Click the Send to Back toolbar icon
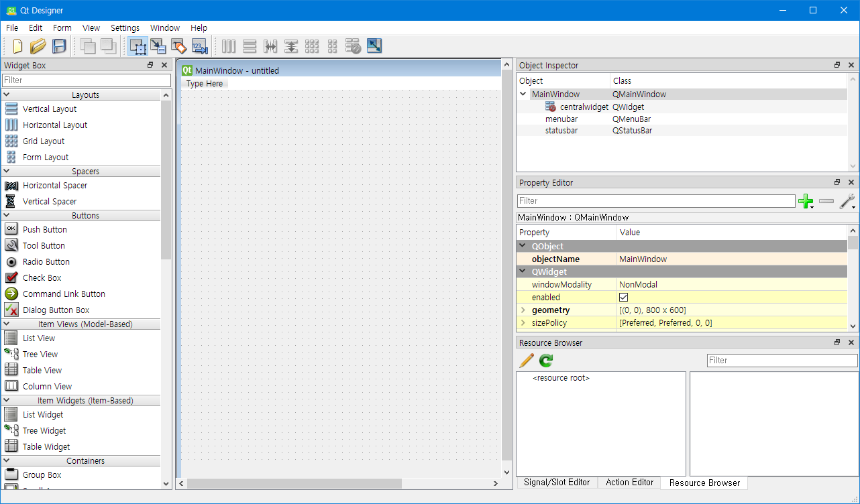The height and width of the screenshot is (504, 860). point(88,46)
